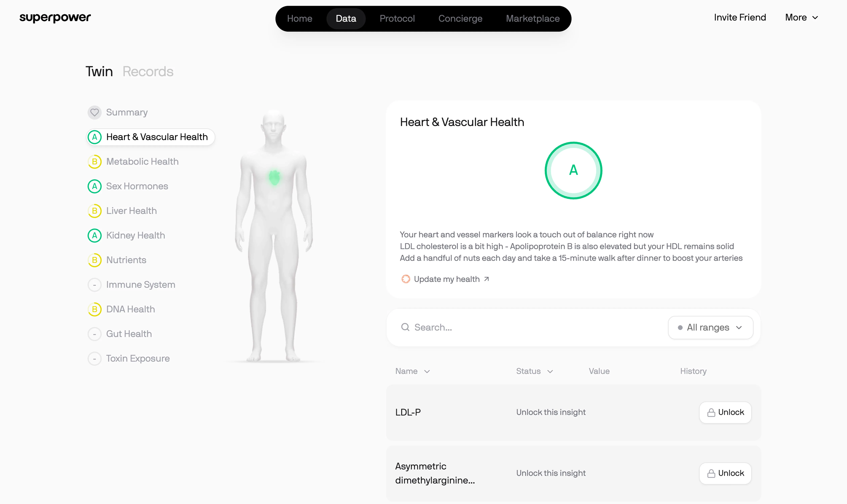847x504 pixels.
Task: Click the Metabolic Health grade B badge
Action: (94, 162)
